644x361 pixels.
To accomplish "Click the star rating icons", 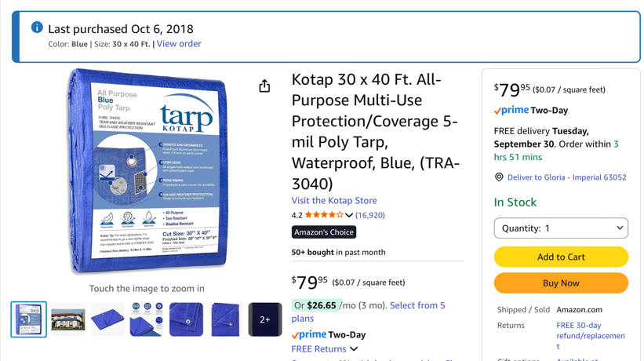I will pyautogui.click(x=323, y=215).
